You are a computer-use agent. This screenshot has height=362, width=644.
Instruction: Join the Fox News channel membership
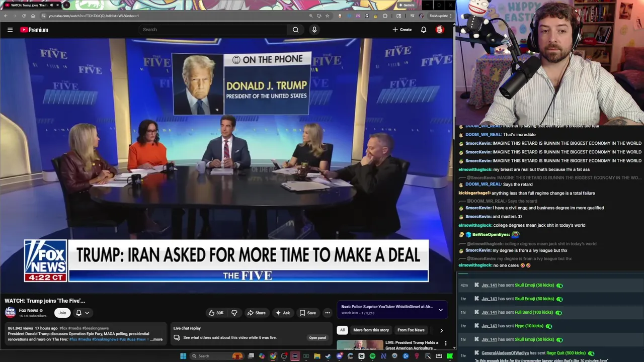click(x=62, y=313)
